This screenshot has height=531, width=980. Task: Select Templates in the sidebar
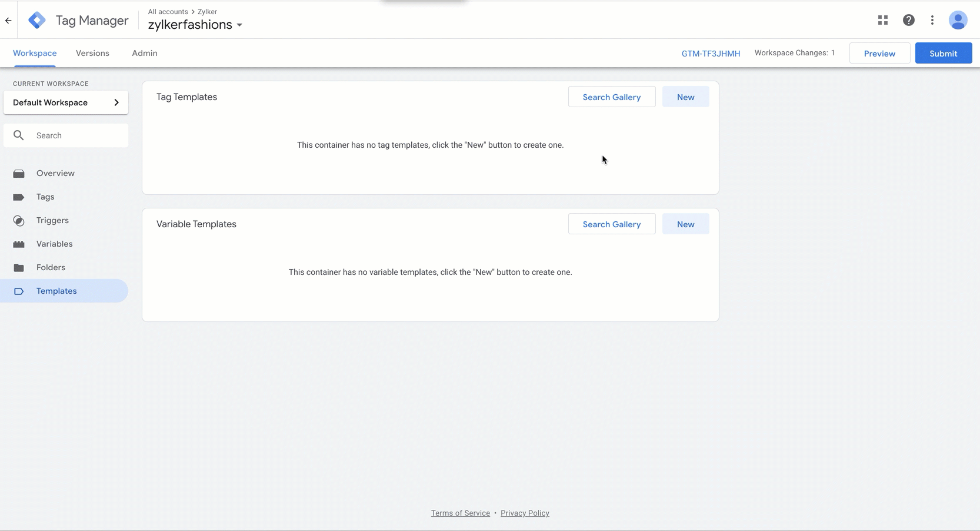(64, 291)
